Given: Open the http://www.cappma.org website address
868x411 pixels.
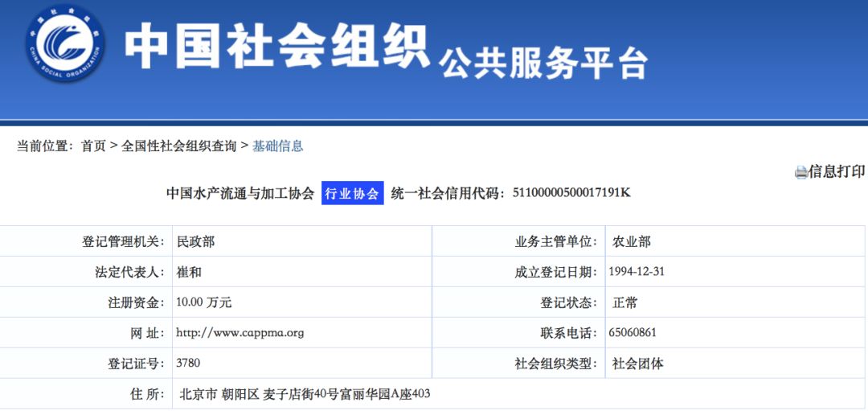Looking at the screenshot, I should (x=240, y=332).
